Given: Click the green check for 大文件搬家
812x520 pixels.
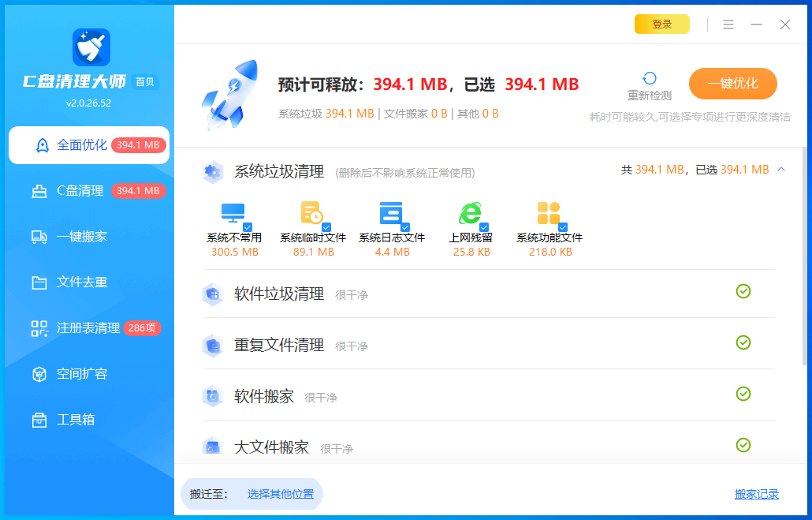Looking at the screenshot, I should click(x=743, y=445).
